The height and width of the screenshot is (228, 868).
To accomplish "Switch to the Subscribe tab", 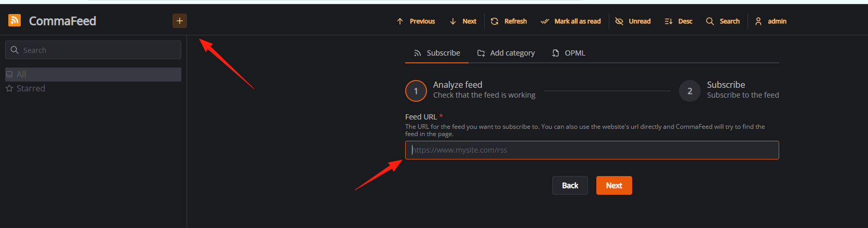I will (437, 53).
